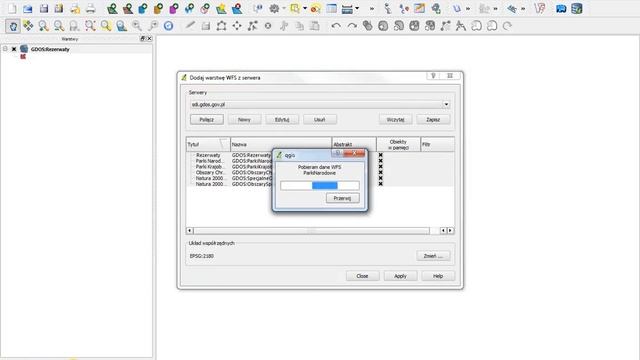
Task: Click the yellow star new layer icon
Action: pyautogui.click(x=221, y=9)
